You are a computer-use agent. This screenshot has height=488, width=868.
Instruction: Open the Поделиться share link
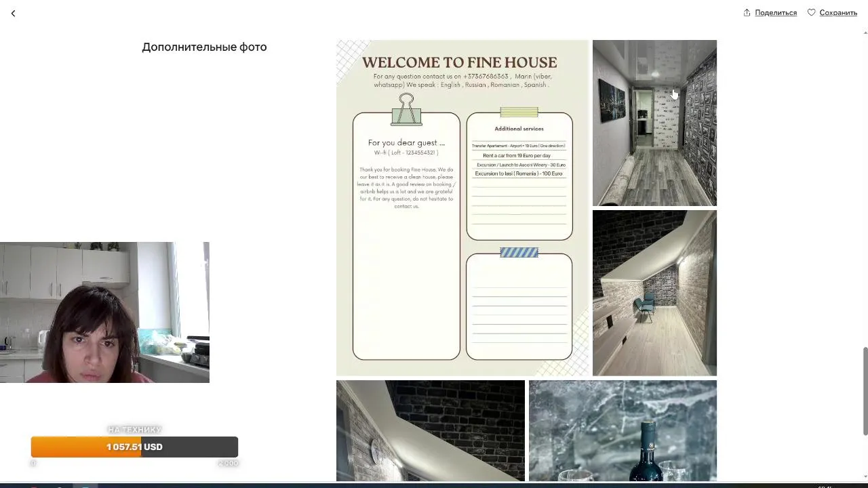(x=776, y=13)
